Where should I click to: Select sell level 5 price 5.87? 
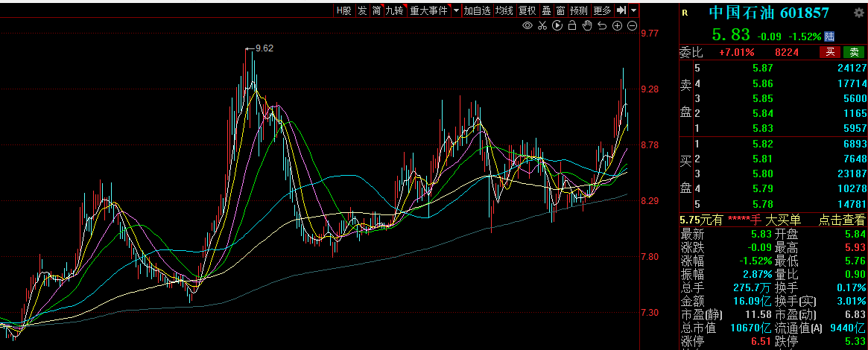pyautogui.click(x=764, y=68)
